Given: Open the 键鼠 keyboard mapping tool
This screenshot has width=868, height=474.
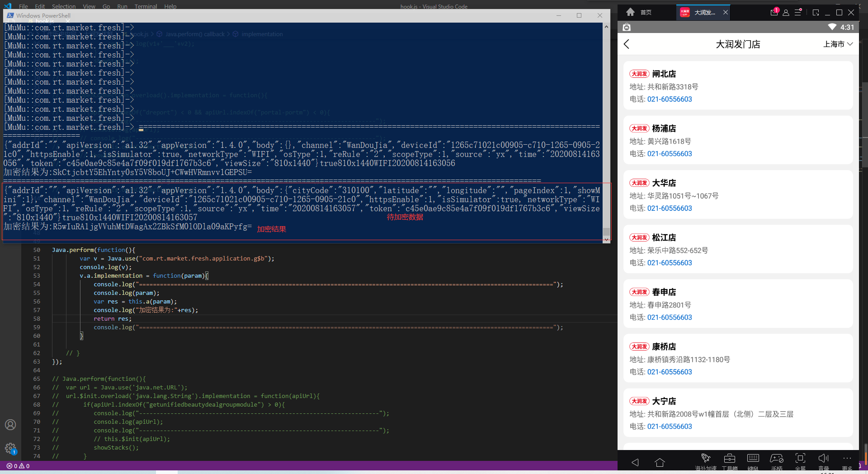Looking at the screenshot, I should pyautogui.click(x=753, y=462).
